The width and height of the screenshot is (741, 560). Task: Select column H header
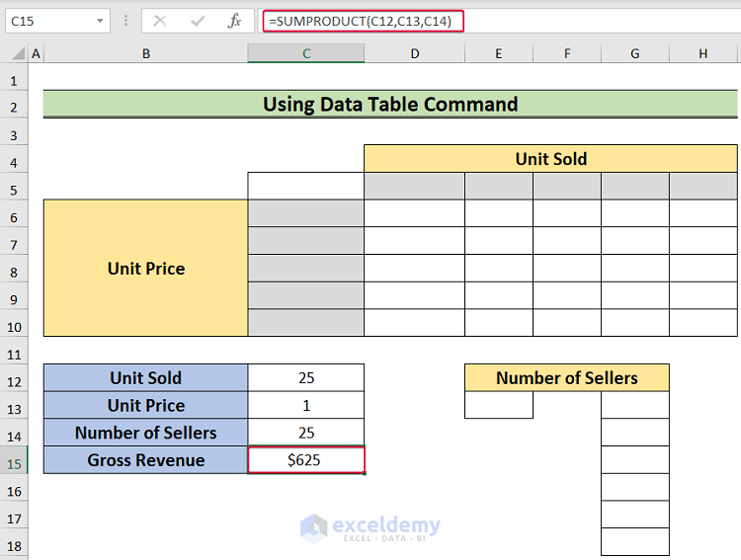coord(702,53)
